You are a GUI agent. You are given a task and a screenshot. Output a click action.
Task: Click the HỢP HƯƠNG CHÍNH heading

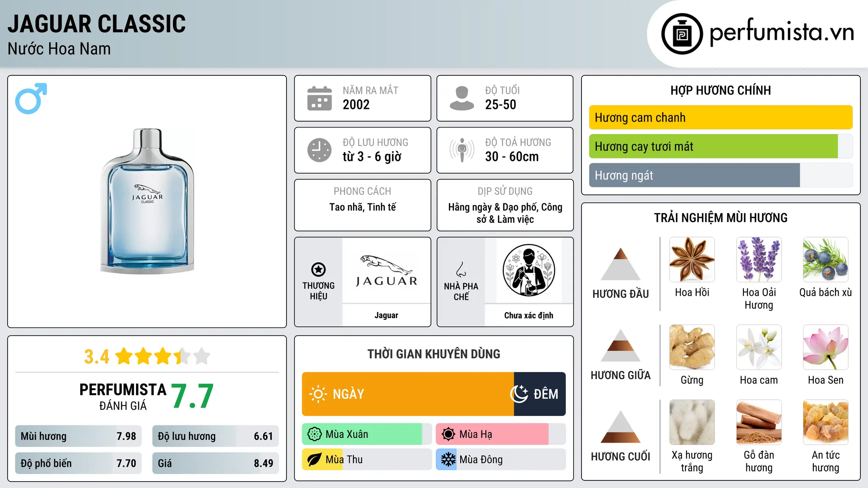pyautogui.click(x=721, y=90)
